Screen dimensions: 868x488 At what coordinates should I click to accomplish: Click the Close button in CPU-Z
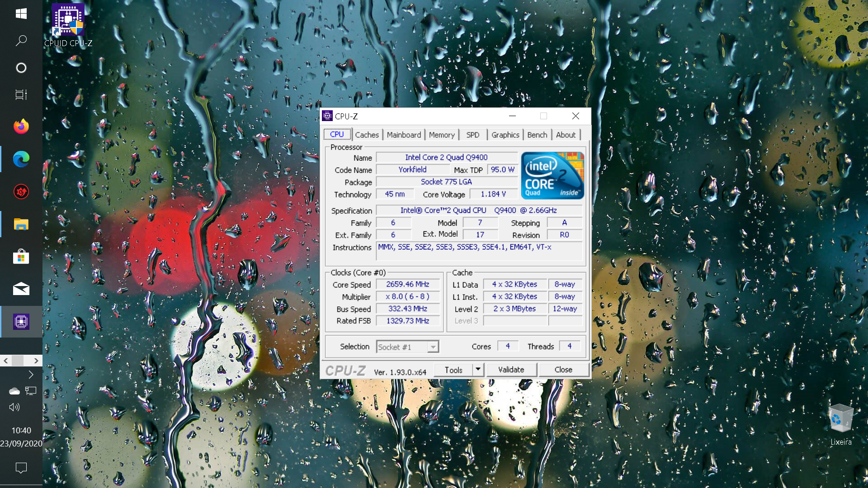(563, 370)
